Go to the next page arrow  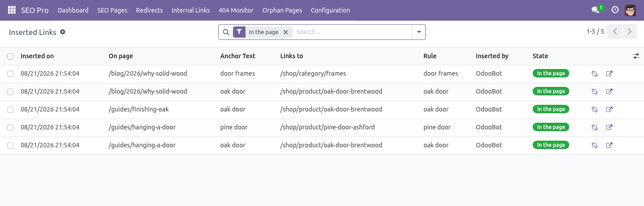pos(630,32)
